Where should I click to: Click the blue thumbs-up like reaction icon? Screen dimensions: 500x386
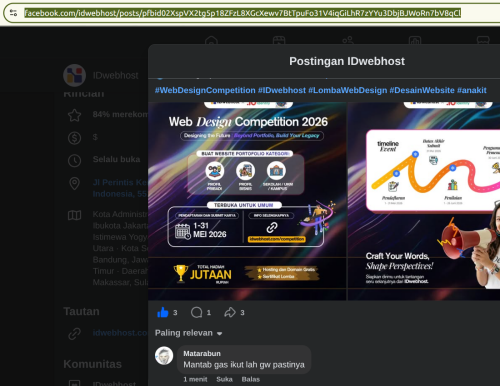pos(163,312)
